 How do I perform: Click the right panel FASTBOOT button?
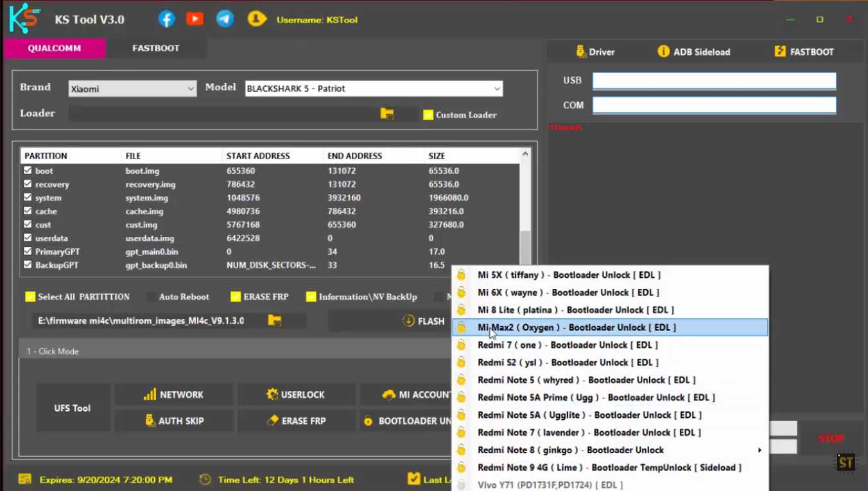pos(804,52)
